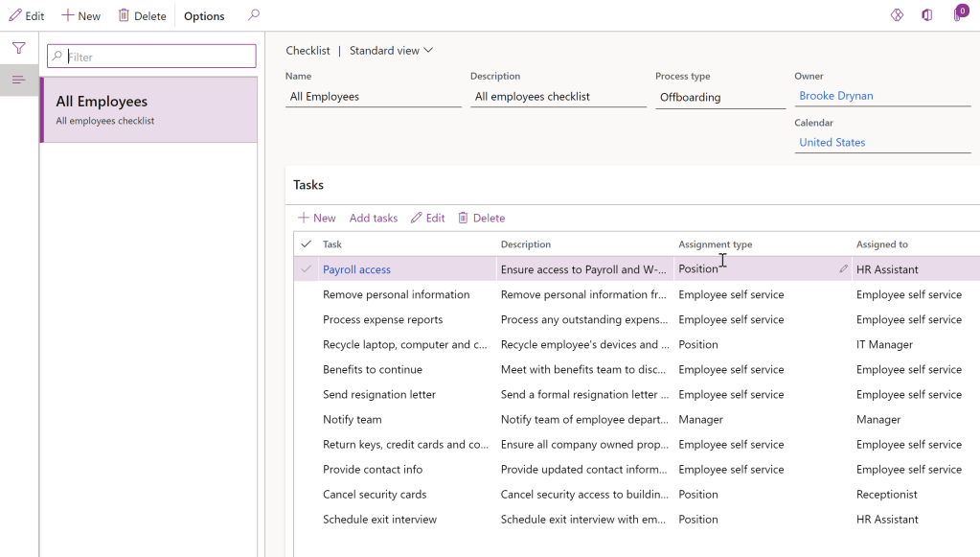This screenshot has width=980, height=557.
Task: Collapse the Tasks section header
Action: click(x=308, y=185)
